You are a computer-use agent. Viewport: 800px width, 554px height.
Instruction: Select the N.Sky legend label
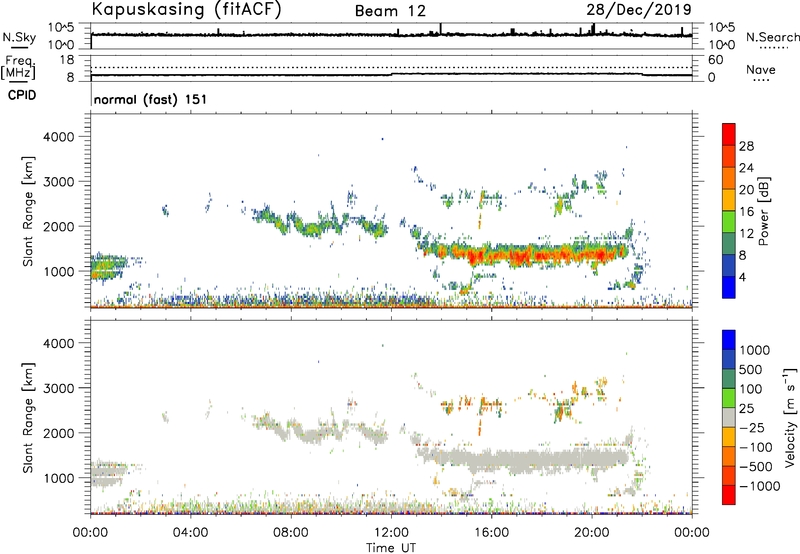tap(19, 37)
